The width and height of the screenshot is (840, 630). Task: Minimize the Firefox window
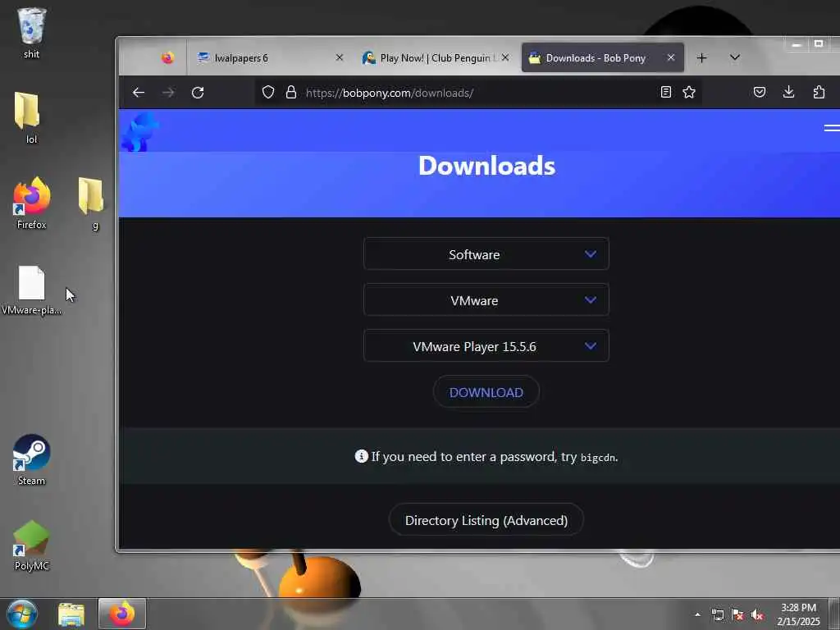tap(796, 44)
